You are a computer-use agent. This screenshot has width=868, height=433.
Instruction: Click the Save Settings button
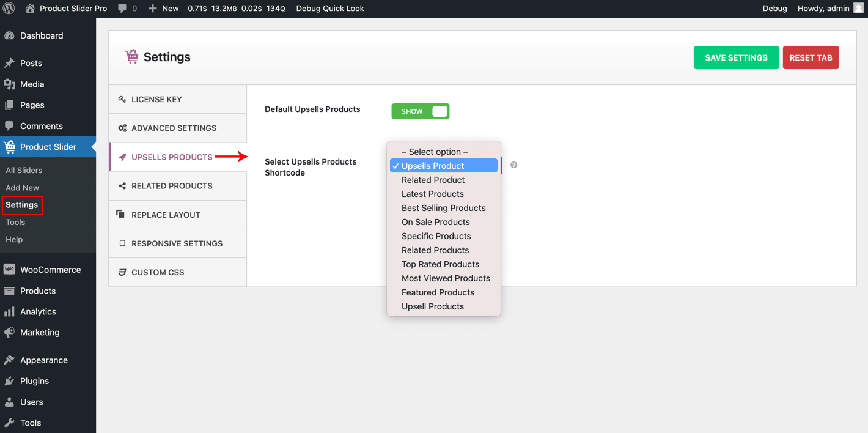736,57
